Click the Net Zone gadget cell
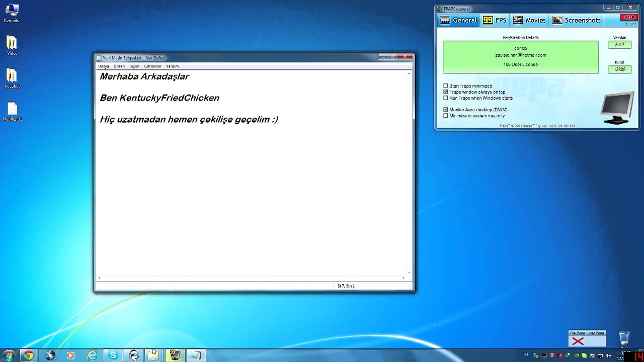 point(596,341)
